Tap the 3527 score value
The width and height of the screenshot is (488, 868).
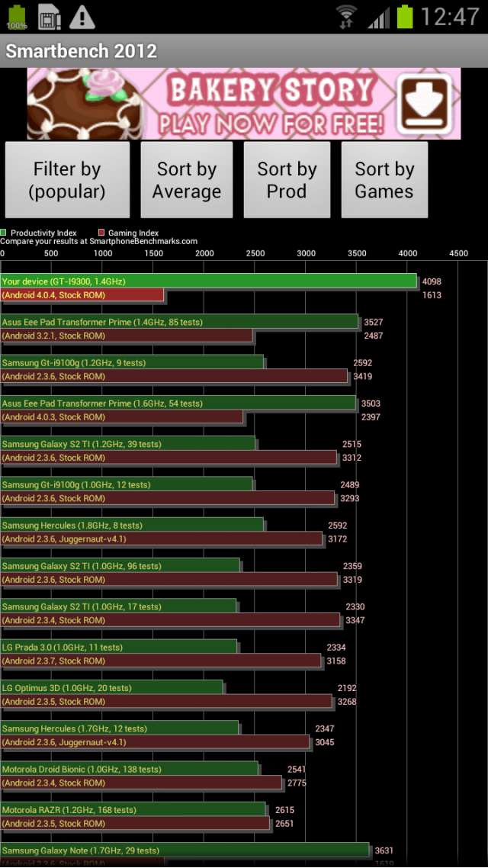pyautogui.click(x=374, y=322)
